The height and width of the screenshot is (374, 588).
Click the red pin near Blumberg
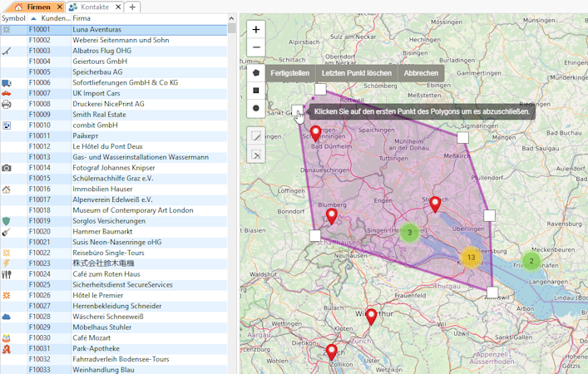(332, 217)
